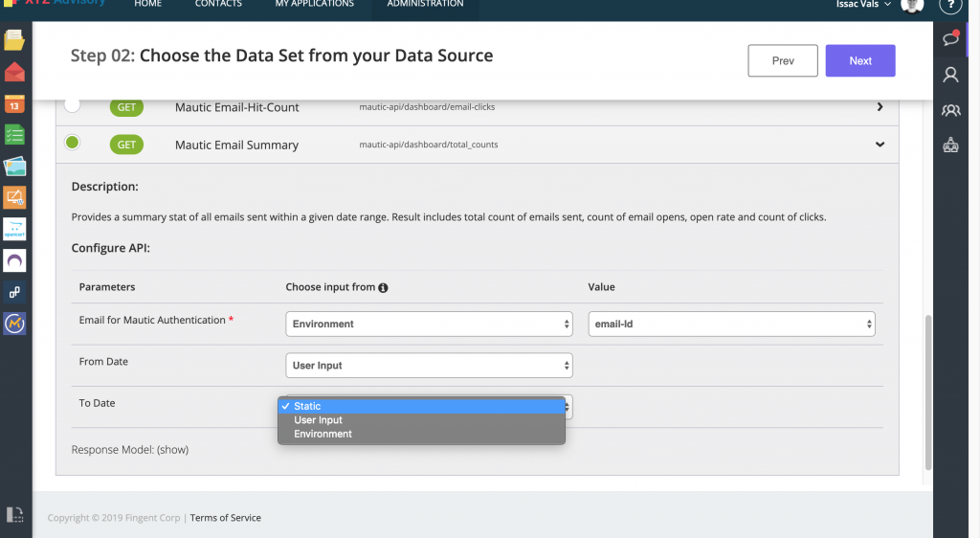Open the orange presentation editor sidebar icon
This screenshot has width=980, height=538.
[14, 197]
